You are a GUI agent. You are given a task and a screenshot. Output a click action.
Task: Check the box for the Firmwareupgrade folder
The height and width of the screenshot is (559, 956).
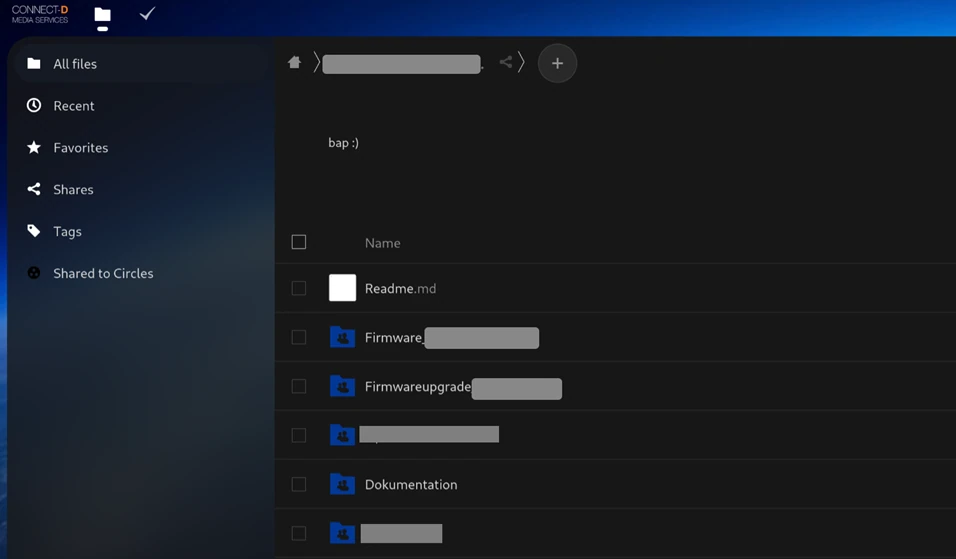click(x=299, y=386)
